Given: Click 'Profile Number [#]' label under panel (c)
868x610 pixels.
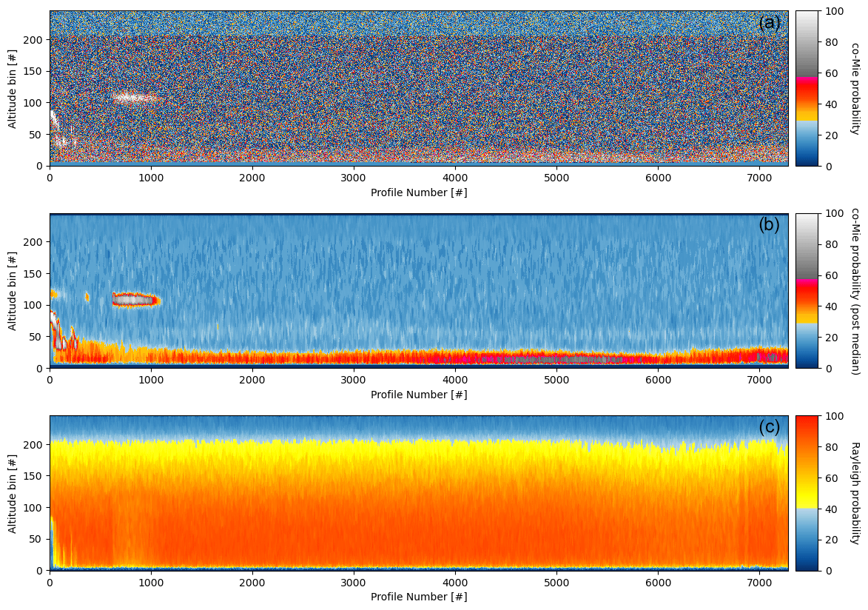Looking at the screenshot, I should (419, 597).
